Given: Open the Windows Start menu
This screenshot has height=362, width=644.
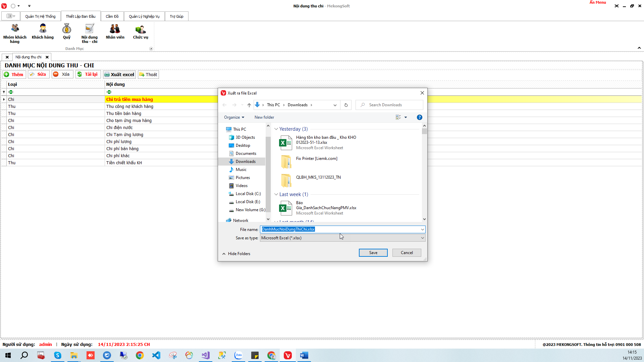Looking at the screenshot, I should pos(8,355).
